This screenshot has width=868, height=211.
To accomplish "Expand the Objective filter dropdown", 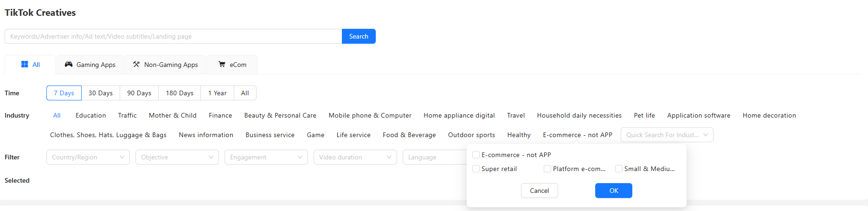I will (x=177, y=157).
